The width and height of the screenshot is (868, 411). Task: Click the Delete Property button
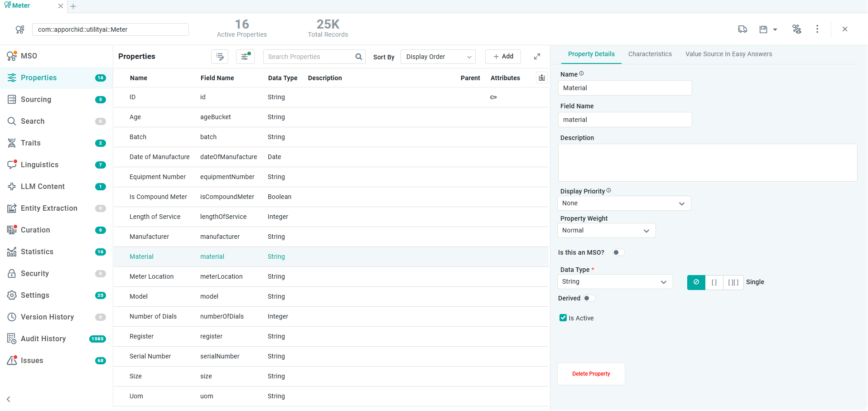coord(591,374)
